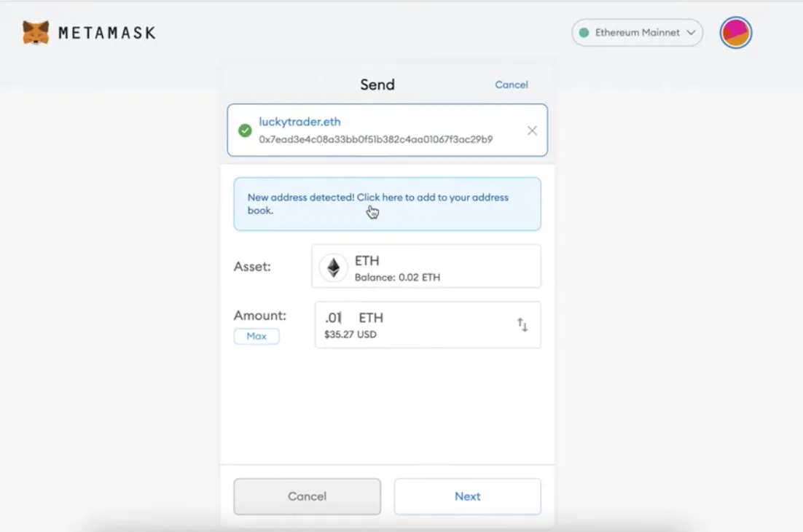
Task: Cancel the send via top Cancel link
Action: 511,85
